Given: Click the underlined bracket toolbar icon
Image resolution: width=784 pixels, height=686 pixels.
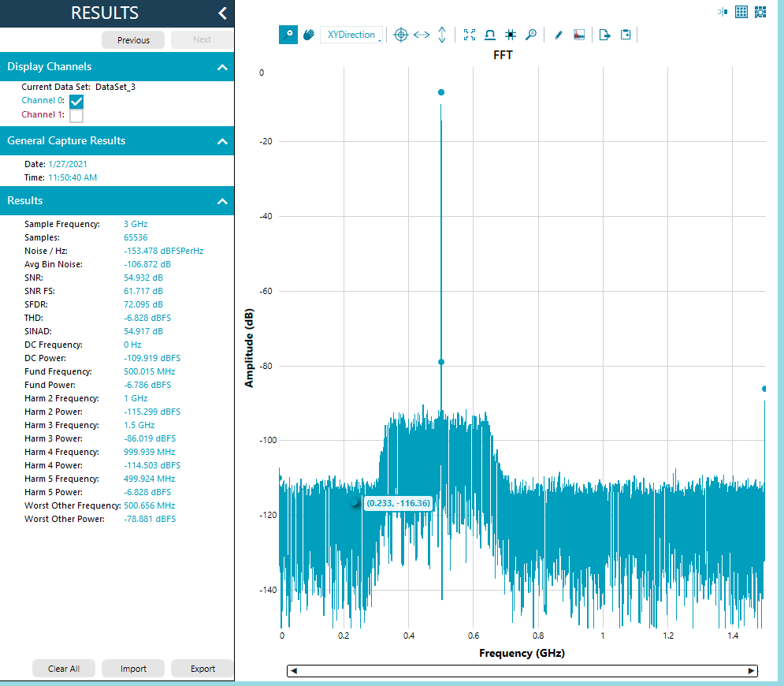Looking at the screenshot, I should (490, 35).
